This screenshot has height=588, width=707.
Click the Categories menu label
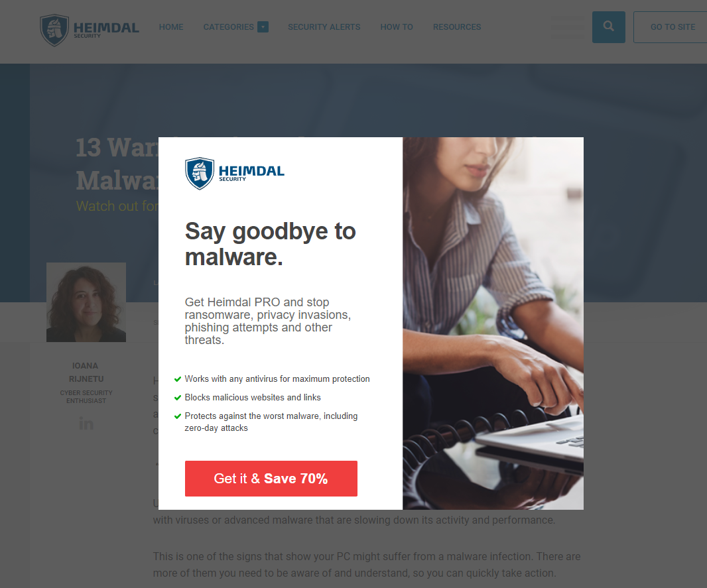(229, 27)
